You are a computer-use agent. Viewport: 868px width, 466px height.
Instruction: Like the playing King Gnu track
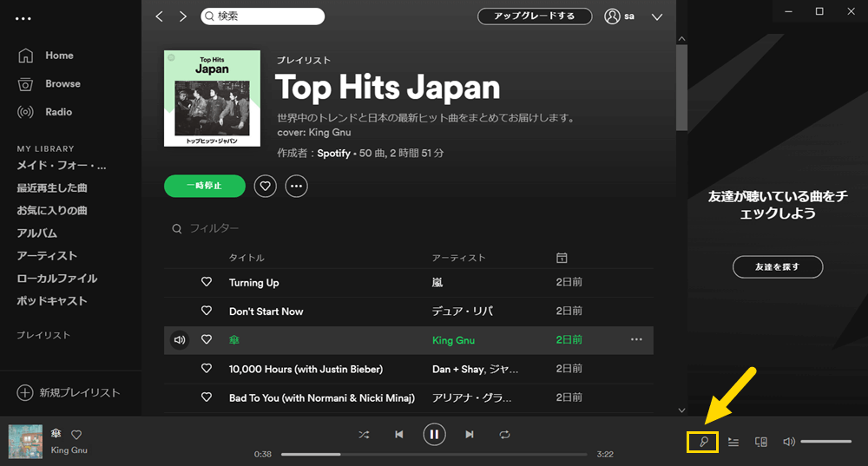[207, 340]
